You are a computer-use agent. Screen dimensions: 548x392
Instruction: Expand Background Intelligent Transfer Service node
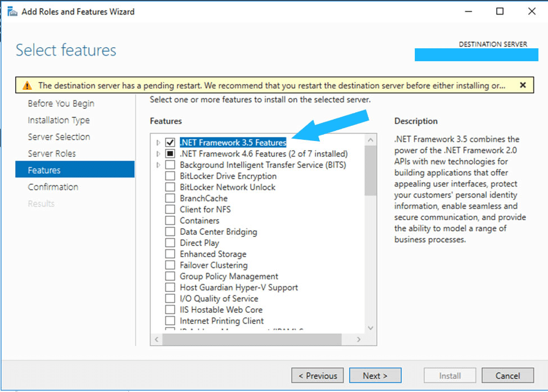[158, 165]
